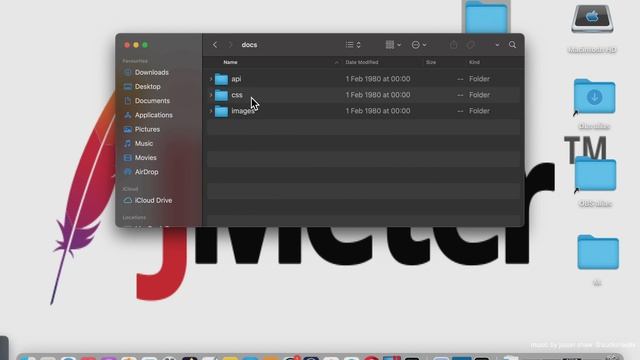The width and height of the screenshot is (640, 360).
Task: Click the iCloud Drive cloud icon
Action: tap(127, 200)
